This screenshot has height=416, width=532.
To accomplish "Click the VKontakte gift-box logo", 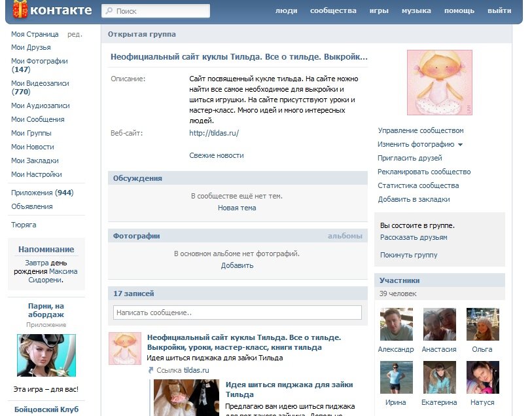I will point(20,9).
